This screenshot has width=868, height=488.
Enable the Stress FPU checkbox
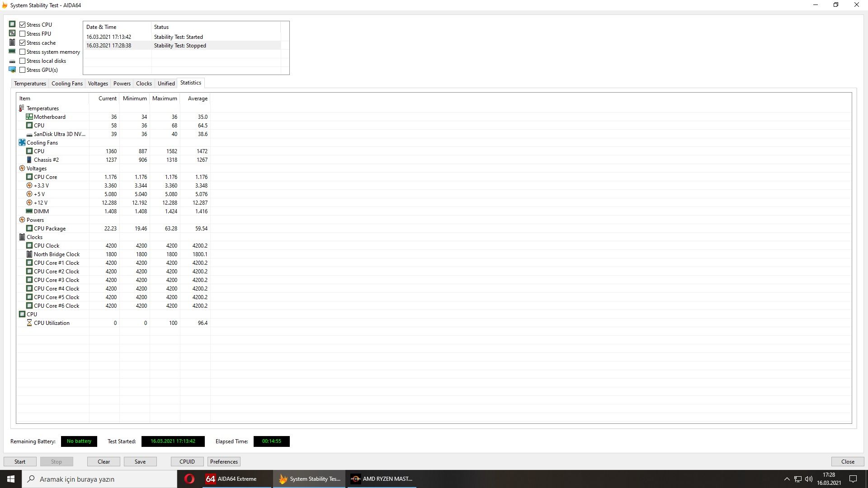click(23, 34)
